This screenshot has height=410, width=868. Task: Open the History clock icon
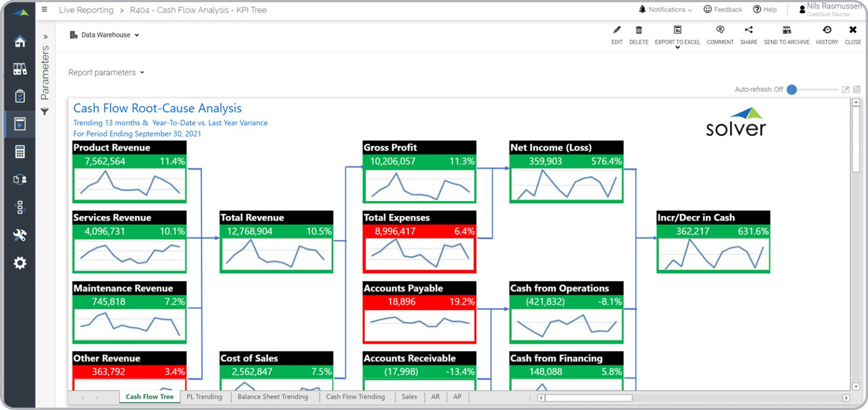point(827,30)
